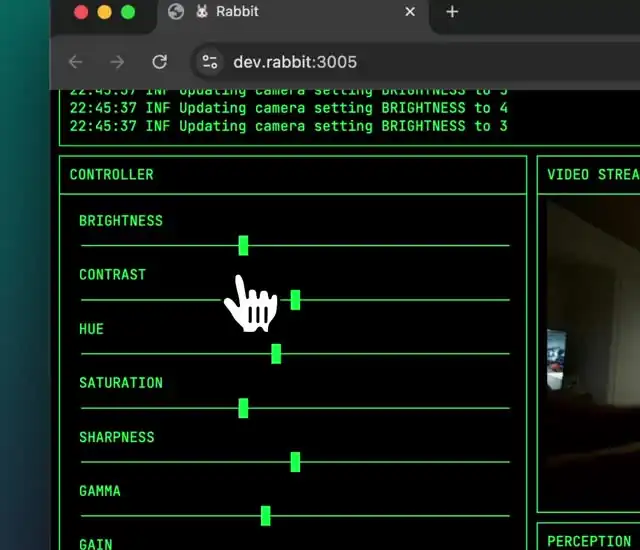Click the Controller panel header
The width and height of the screenshot is (640, 550).
tap(112, 175)
